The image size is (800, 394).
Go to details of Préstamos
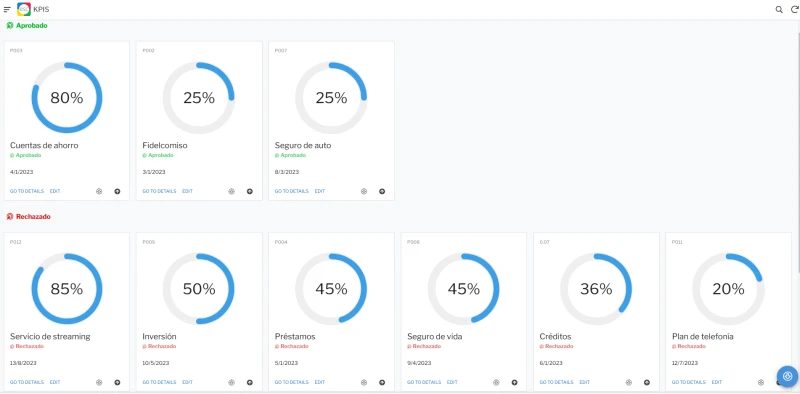(291, 382)
